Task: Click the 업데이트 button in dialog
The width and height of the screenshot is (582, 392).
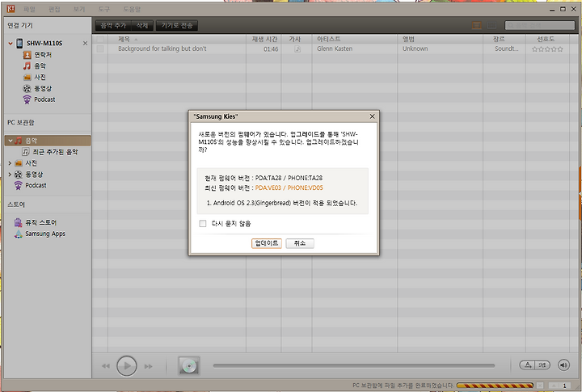Action: pos(267,243)
